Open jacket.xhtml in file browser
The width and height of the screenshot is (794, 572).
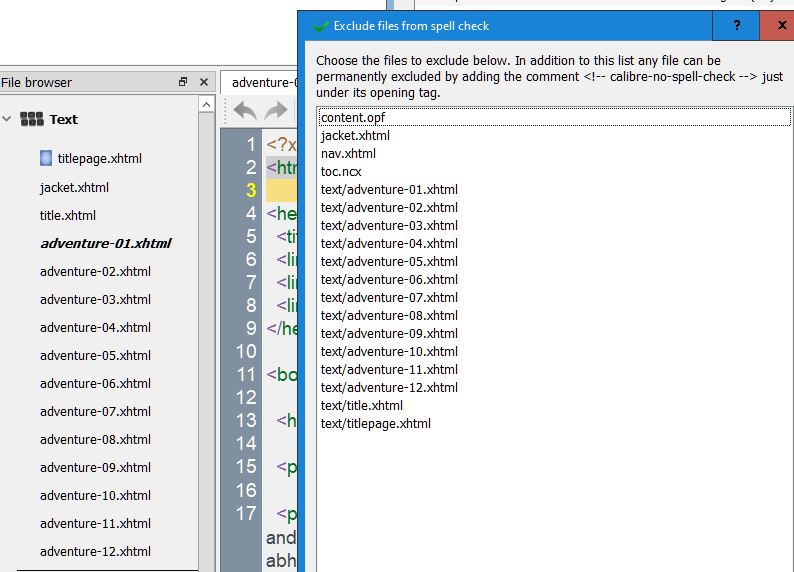[74, 187]
